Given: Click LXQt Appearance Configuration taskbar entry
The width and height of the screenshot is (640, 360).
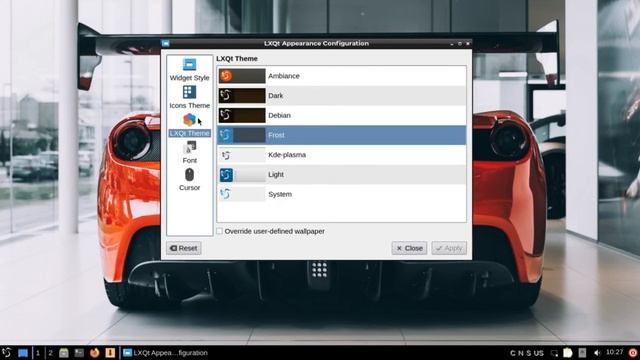Looking at the screenshot, I should point(165,353).
